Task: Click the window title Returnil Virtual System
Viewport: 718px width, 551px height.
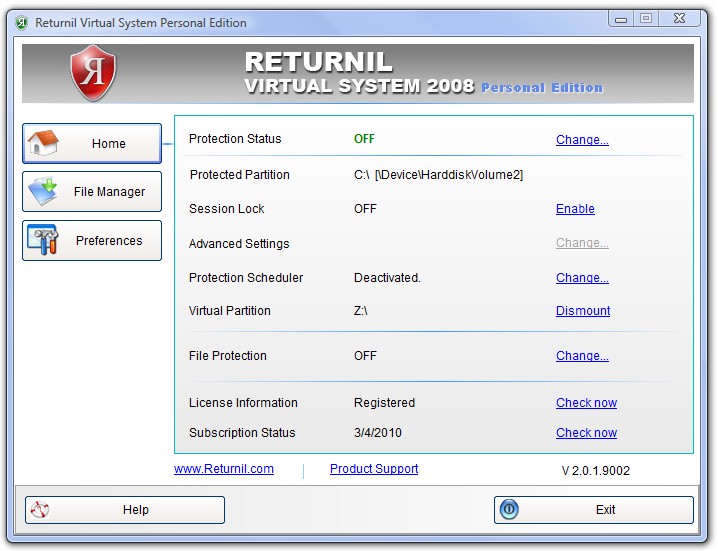Action: click(x=141, y=23)
